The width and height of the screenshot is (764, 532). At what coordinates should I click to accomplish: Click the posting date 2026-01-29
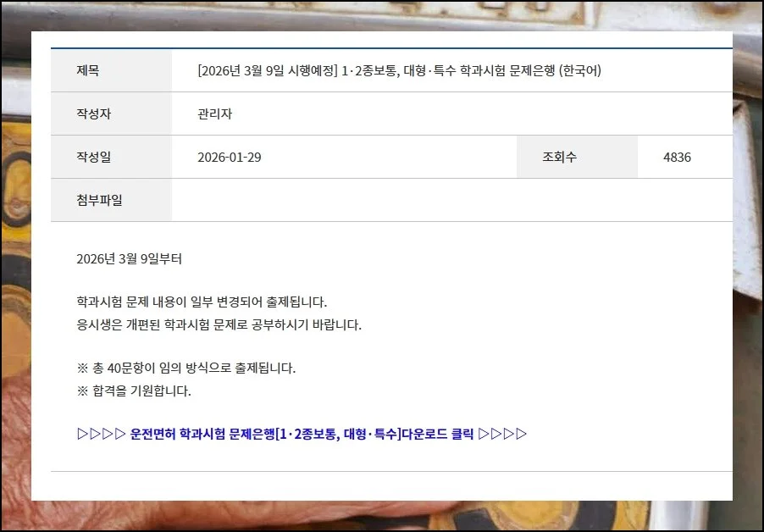(x=229, y=158)
